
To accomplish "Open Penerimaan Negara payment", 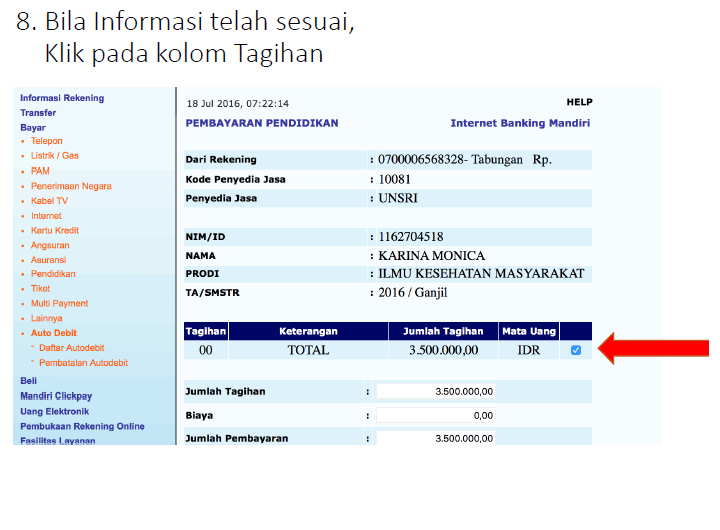I will point(71,186).
